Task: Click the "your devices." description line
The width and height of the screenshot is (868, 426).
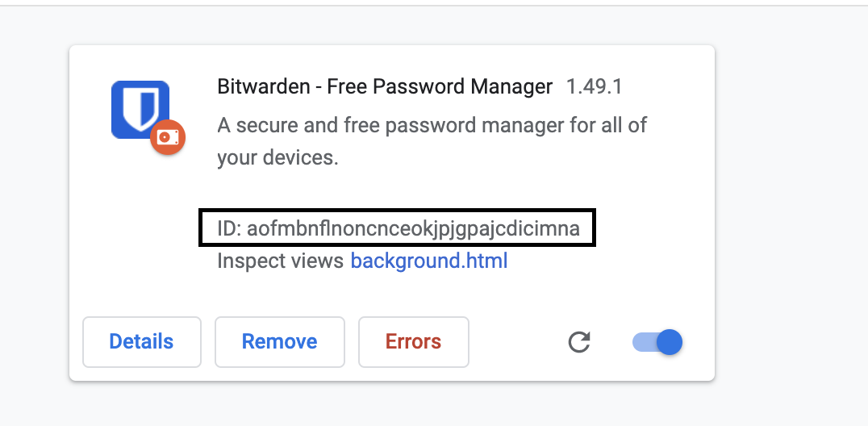Action: (278, 157)
